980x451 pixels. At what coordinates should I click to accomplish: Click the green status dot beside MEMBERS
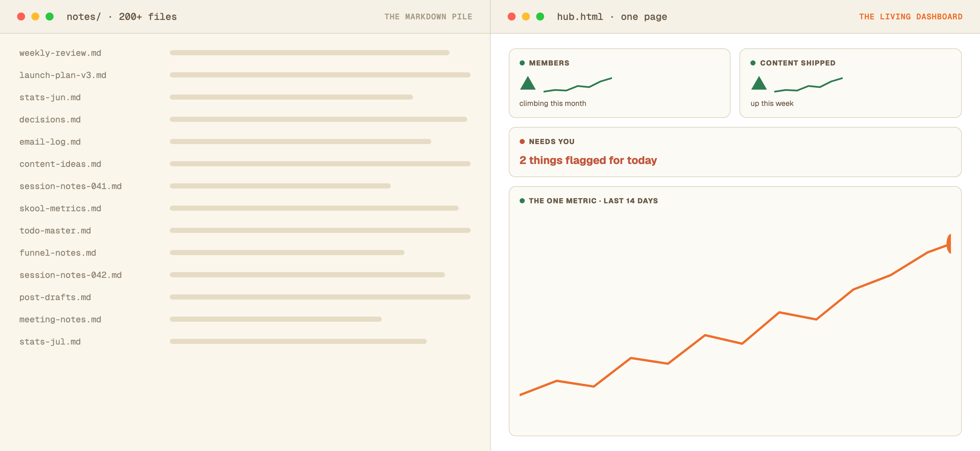[522, 63]
